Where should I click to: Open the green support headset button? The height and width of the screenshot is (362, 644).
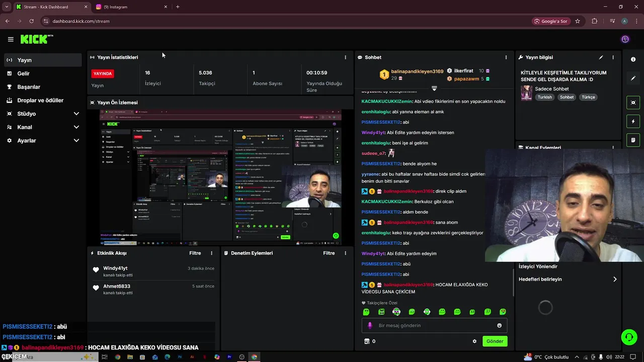tap(629, 337)
